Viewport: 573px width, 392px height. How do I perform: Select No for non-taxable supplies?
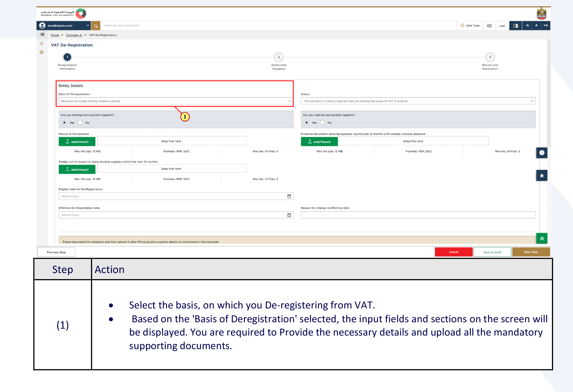[x=322, y=123]
